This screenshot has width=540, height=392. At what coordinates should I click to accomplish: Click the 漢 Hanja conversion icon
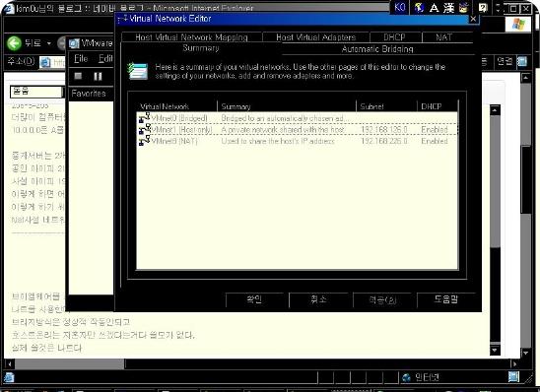tap(448, 8)
